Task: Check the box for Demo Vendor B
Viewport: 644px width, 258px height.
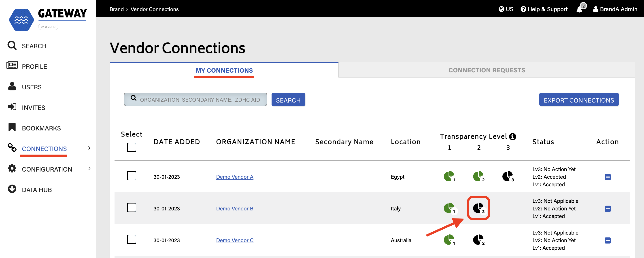Action: point(132,208)
